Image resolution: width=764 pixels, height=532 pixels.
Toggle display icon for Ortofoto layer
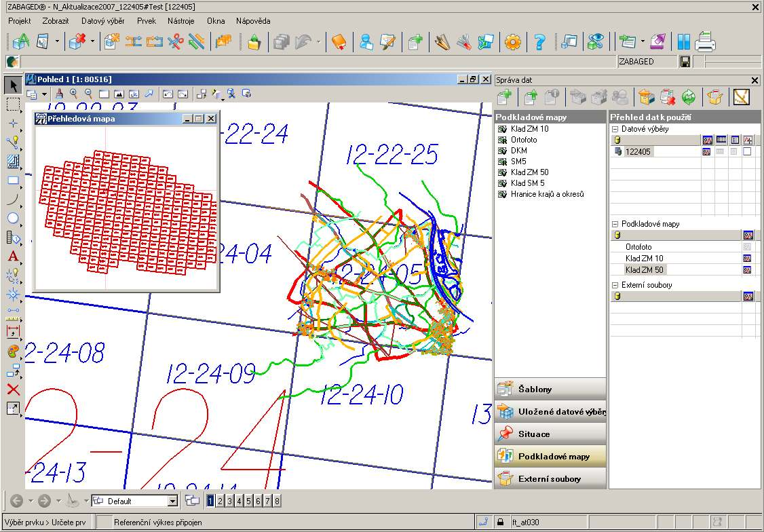coord(747,247)
